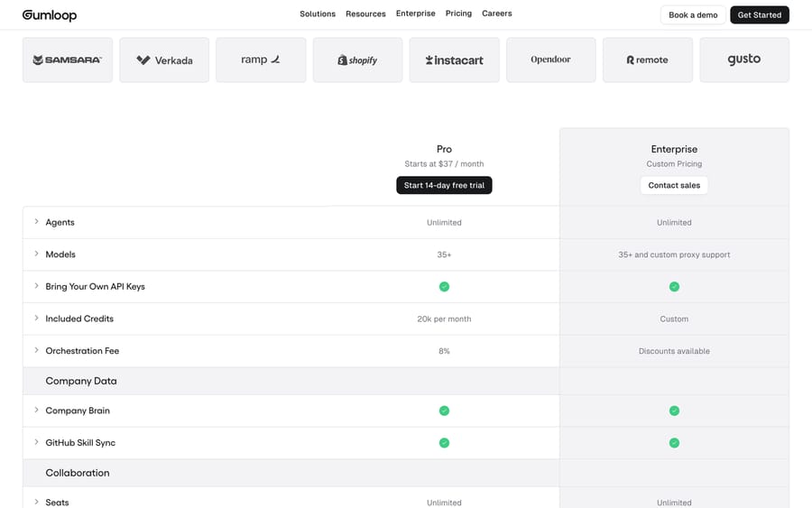This screenshot has width=812, height=508.
Task: Click Pro checkmark for Bring Your Own API Keys
Action: point(444,286)
